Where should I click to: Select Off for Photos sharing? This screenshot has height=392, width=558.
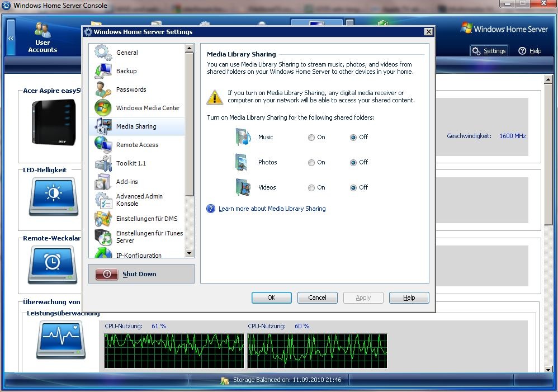coord(353,163)
